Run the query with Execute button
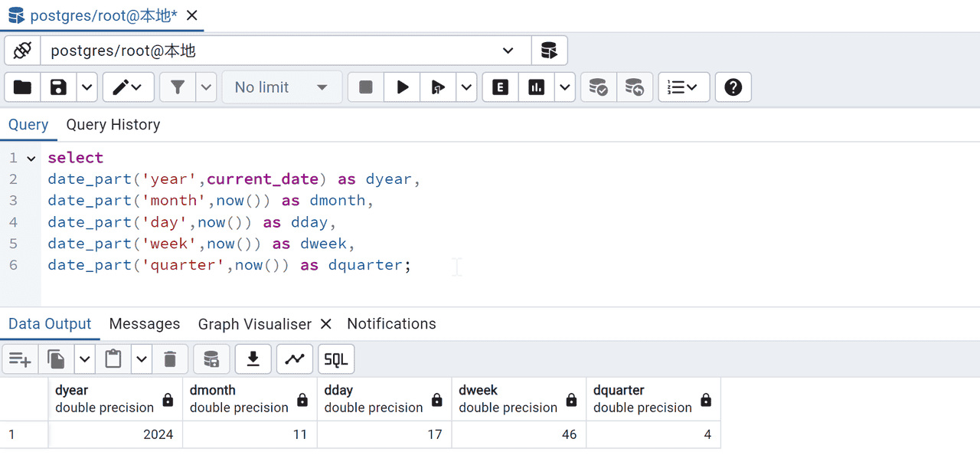Viewport: 980px width, 475px height. (402, 87)
